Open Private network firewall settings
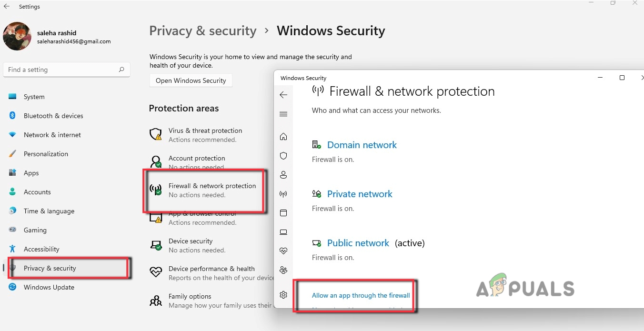644x331 pixels. point(360,194)
